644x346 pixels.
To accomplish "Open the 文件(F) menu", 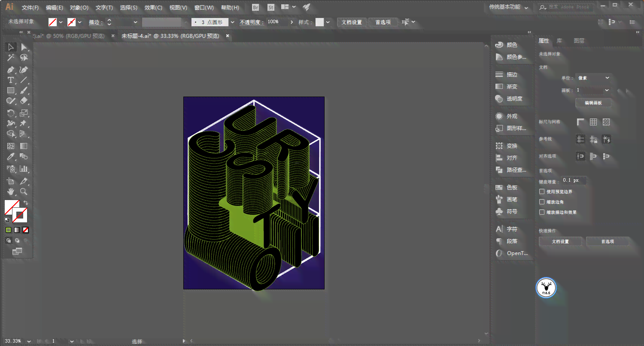I will (x=30, y=8).
